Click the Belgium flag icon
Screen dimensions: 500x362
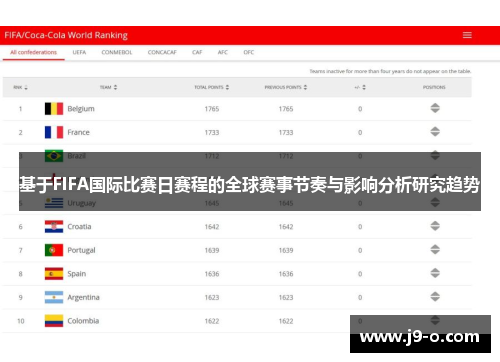click(54, 109)
